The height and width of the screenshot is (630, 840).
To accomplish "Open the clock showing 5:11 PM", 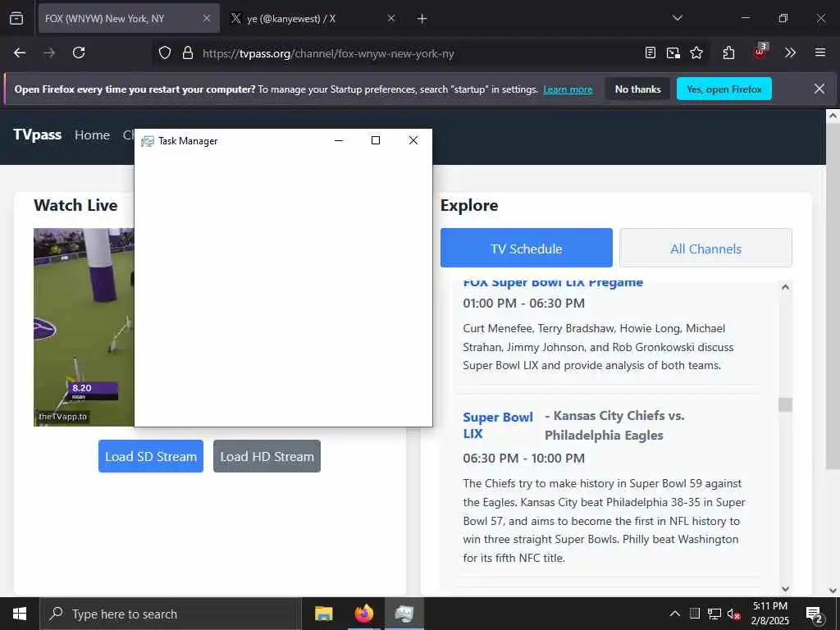I will tap(770, 614).
